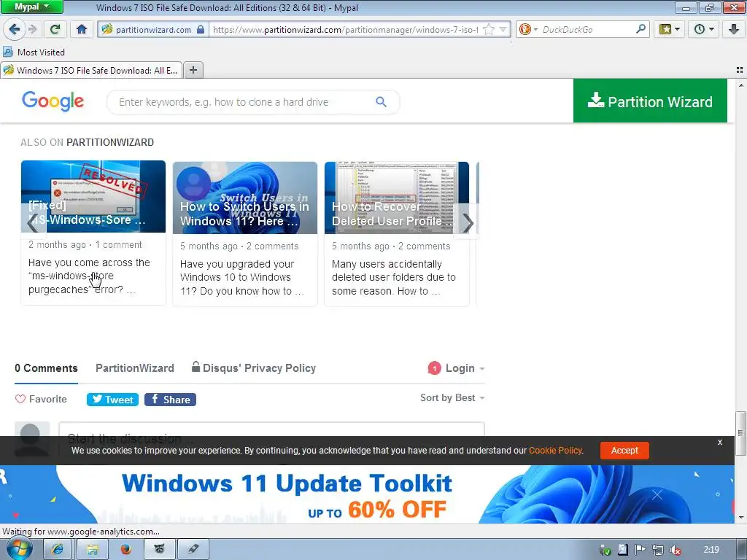Select the 0 Comments tab
Image resolution: width=747 pixels, height=560 pixels.
[46, 368]
